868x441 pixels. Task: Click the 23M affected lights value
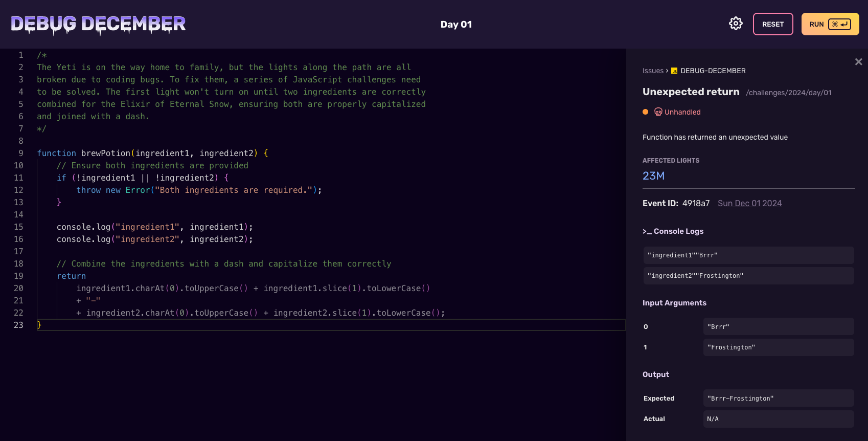coord(654,175)
